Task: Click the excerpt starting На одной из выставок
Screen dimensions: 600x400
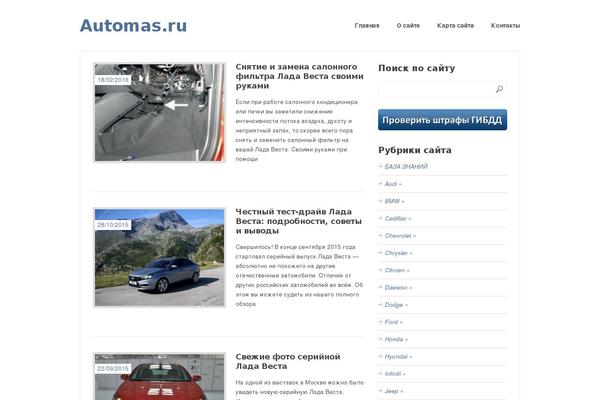Action: pos(299,390)
